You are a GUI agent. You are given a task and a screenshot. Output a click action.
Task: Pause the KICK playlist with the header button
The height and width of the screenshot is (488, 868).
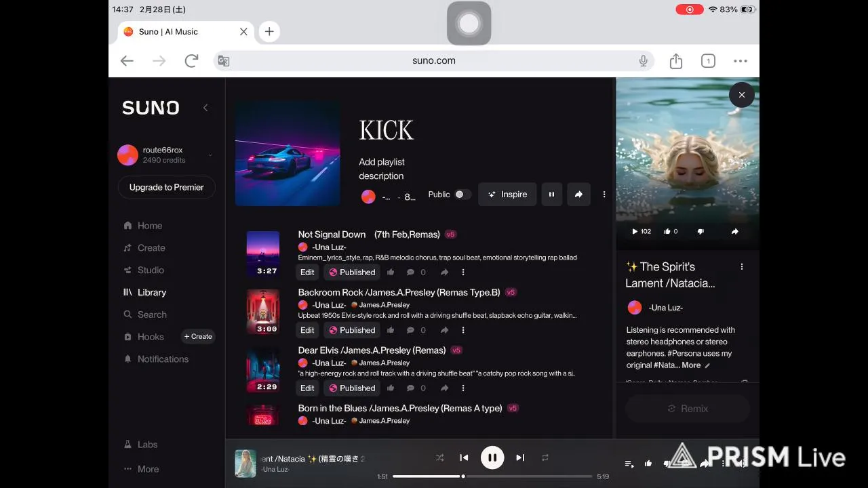coord(551,195)
